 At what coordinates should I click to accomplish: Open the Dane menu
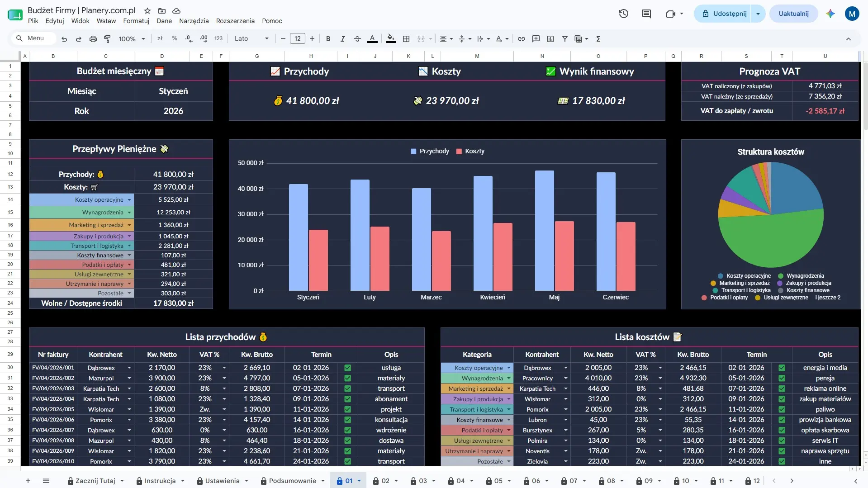164,21
